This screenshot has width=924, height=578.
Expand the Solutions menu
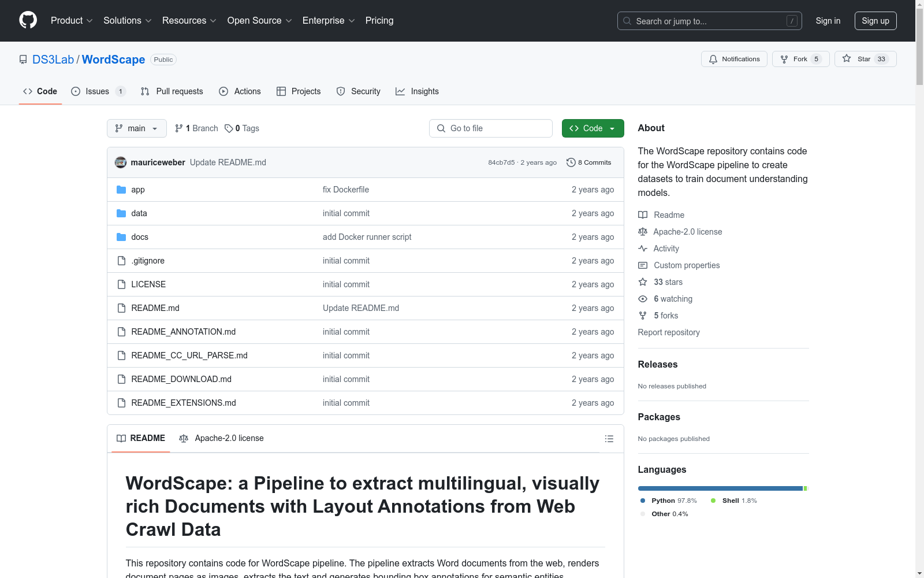(x=128, y=20)
